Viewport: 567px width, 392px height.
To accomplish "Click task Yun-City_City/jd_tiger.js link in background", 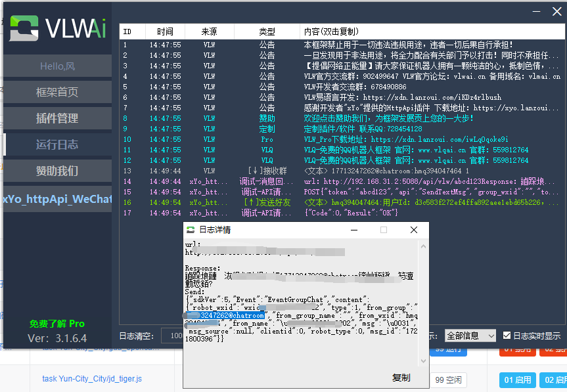I will click(x=92, y=379).
